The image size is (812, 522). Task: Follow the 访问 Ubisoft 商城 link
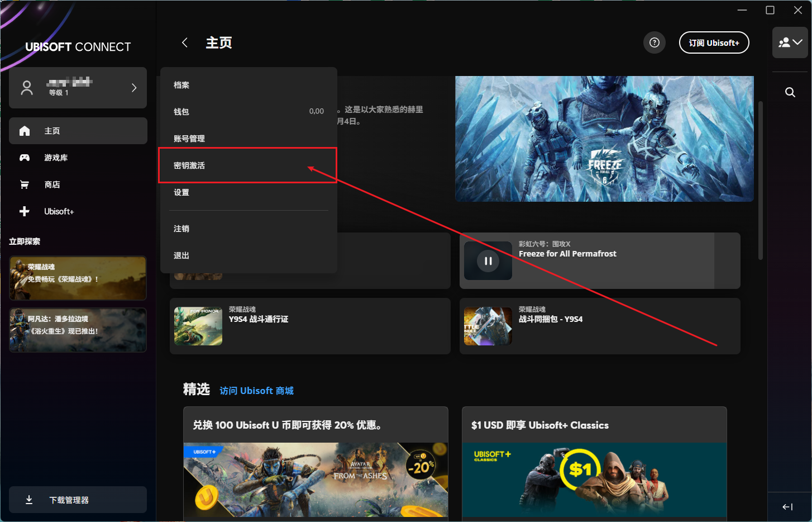pos(256,391)
